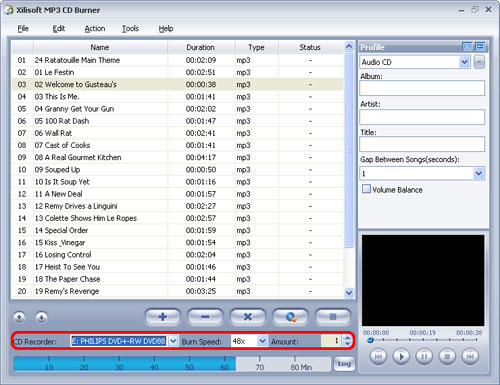Select track '03 This Is Me.'
500x385 pixels.
178,97
